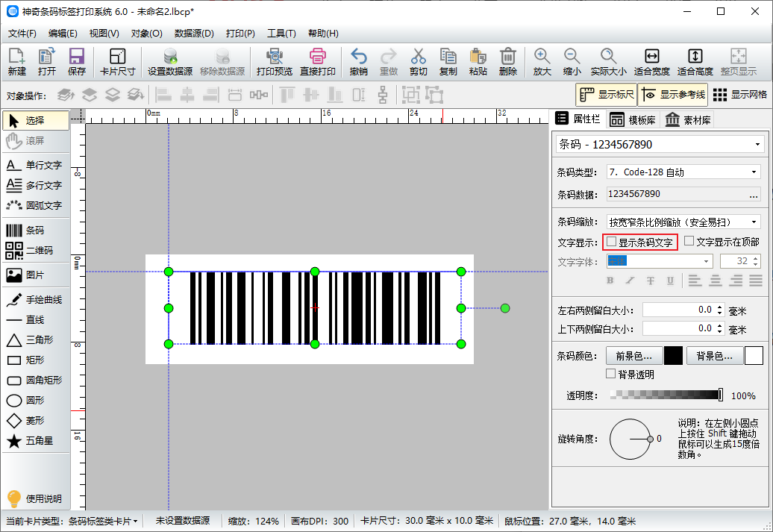Open the 打印(P) menu
This screenshot has height=532, width=773.
tap(240, 34)
